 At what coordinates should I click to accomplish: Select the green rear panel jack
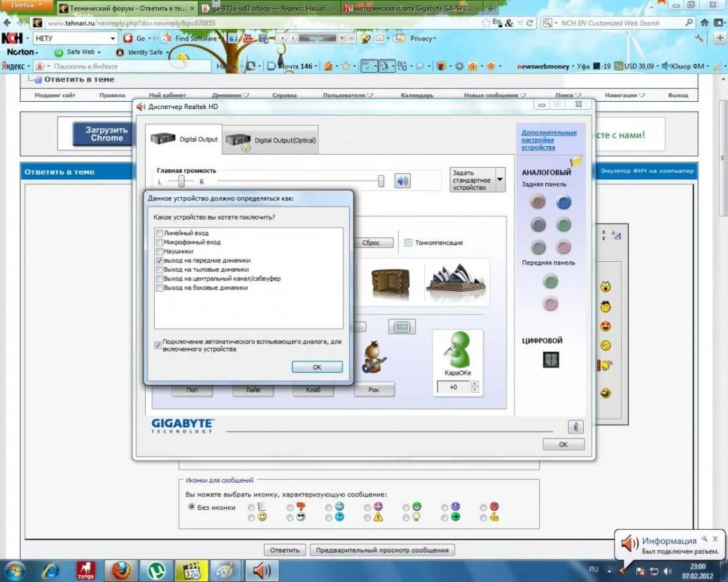[x=564, y=225]
